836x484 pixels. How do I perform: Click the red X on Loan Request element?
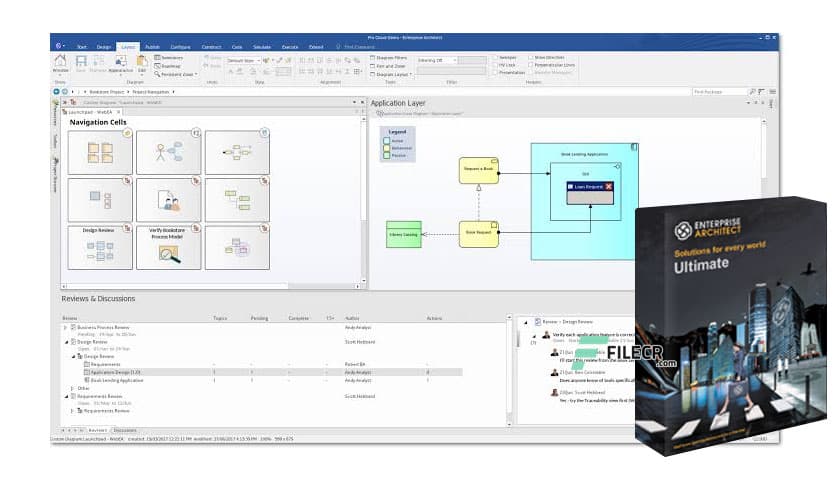[x=608, y=187]
